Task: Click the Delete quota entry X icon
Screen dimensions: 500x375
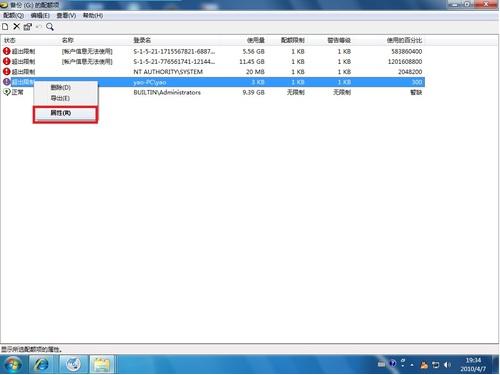Action: pos(16,27)
